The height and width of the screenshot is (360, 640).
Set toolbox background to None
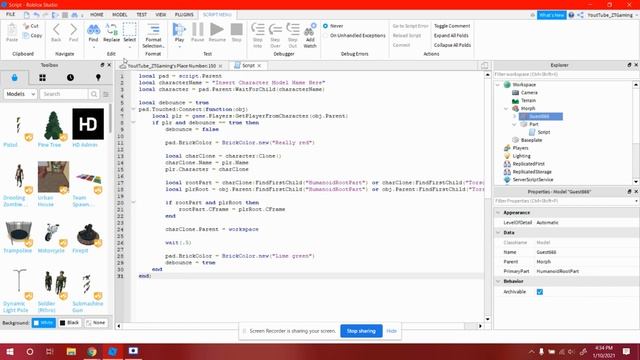(x=96, y=323)
